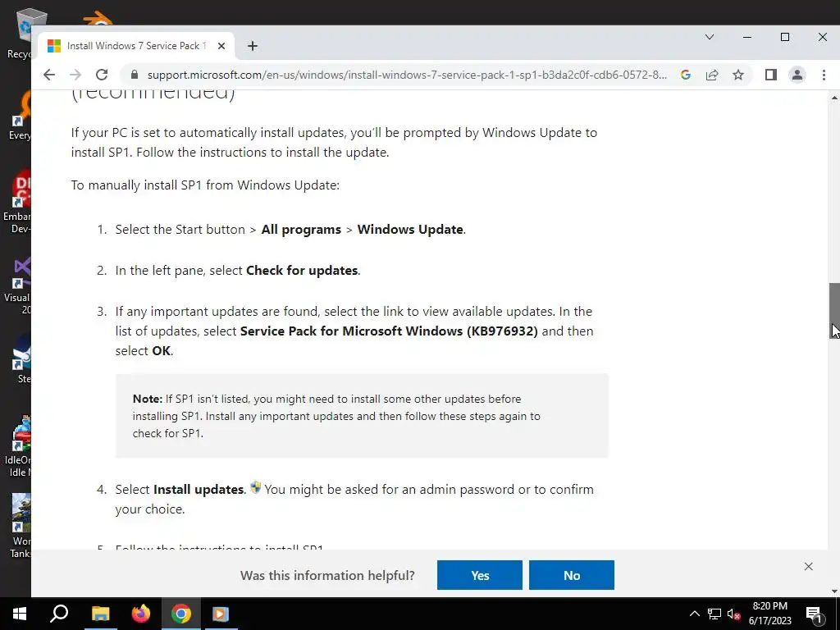Open the media player taskbar app
This screenshot has height=630, width=840.
[221, 614]
